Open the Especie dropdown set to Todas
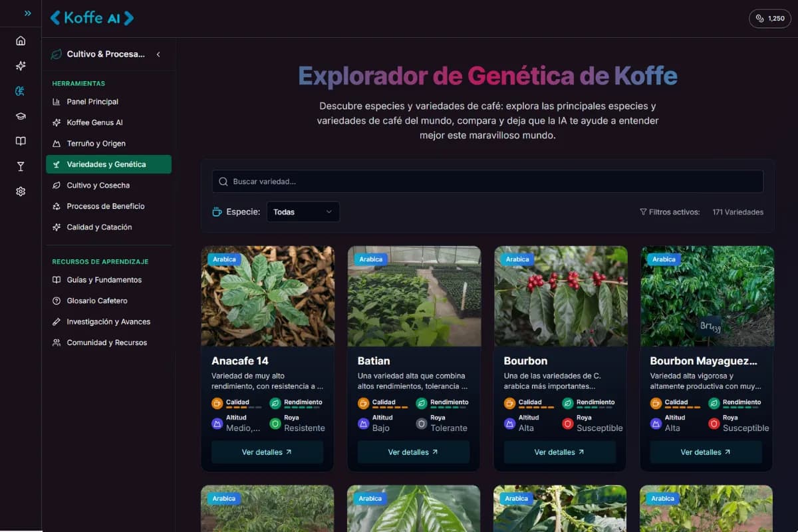The height and width of the screenshot is (532, 798). pyautogui.click(x=303, y=211)
